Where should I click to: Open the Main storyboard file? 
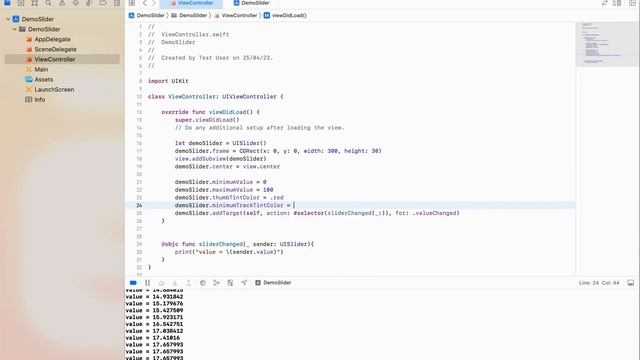pyautogui.click(x=41, y=69)
